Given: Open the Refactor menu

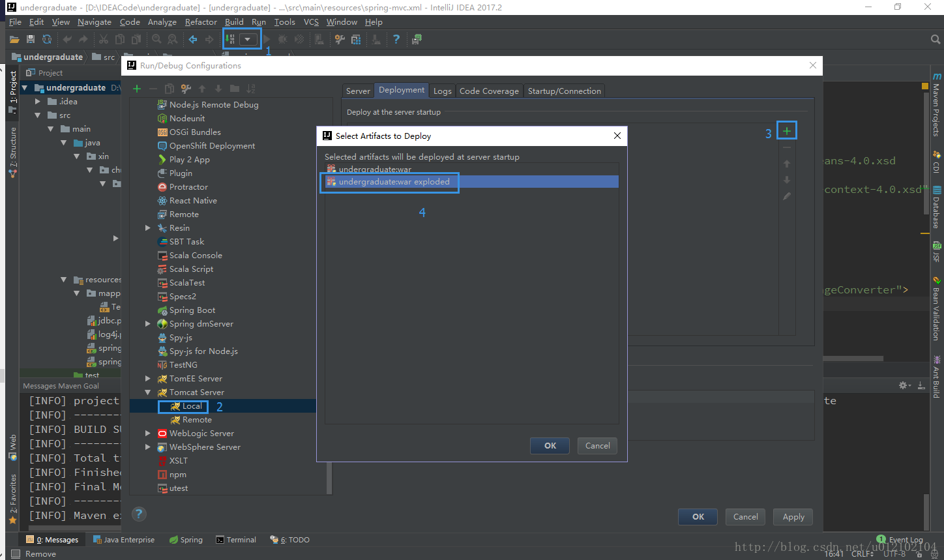Looking at the screenshot, I should pos(201,22).
